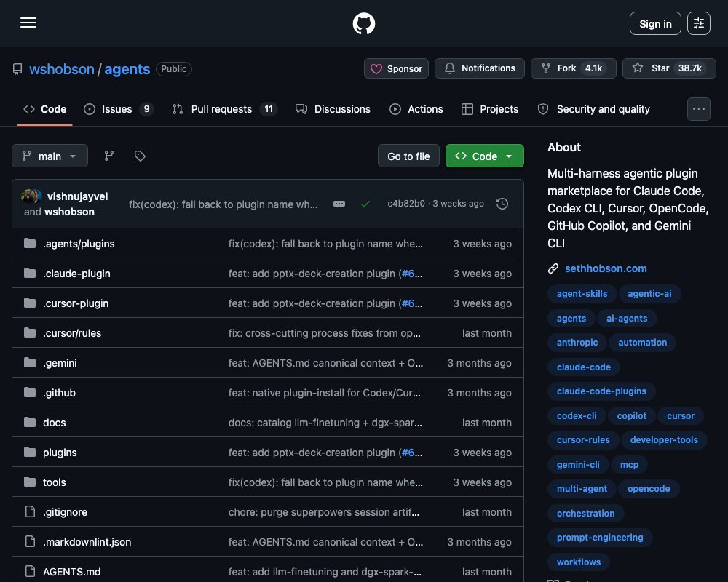
Task: Open the .agents/plugins folder
Action: [x=79, y=244]
